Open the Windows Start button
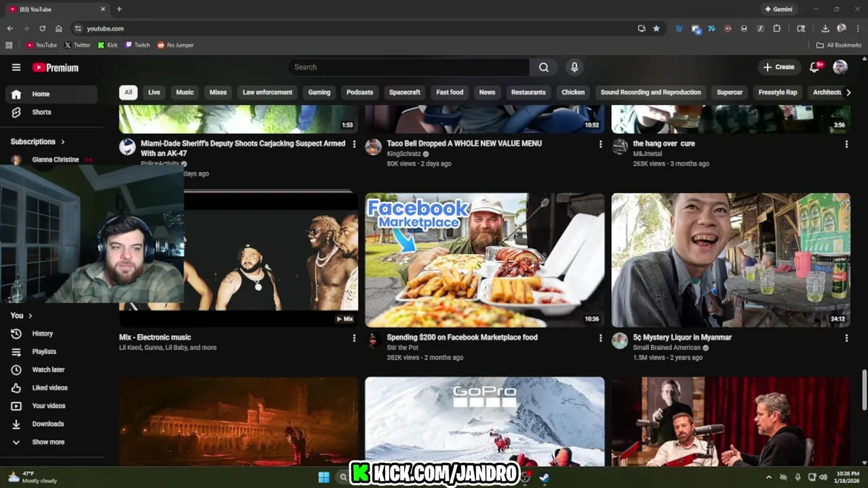Screen dimensions: 868x488 [323, 477]
